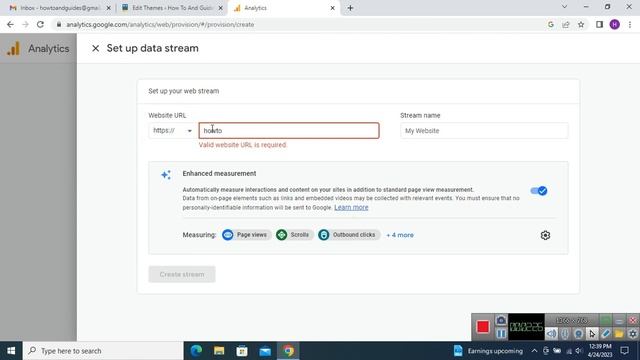Image resolution: width=640 pixels, height=360 pixels.
Task: Share this page from address bar
Action: (566, 24)
